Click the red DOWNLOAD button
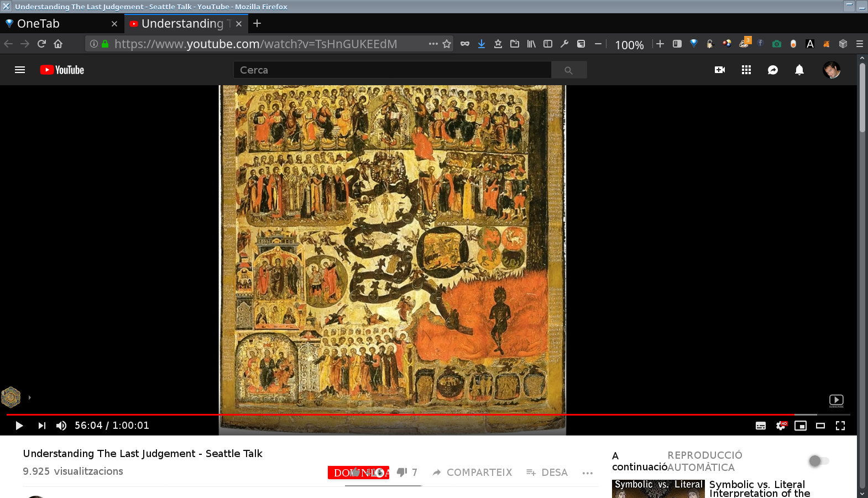 [x=358, y=473]
